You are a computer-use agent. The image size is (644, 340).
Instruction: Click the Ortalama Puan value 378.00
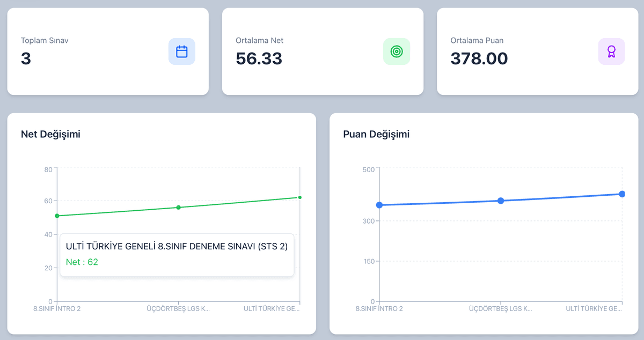tap(479, 58)
